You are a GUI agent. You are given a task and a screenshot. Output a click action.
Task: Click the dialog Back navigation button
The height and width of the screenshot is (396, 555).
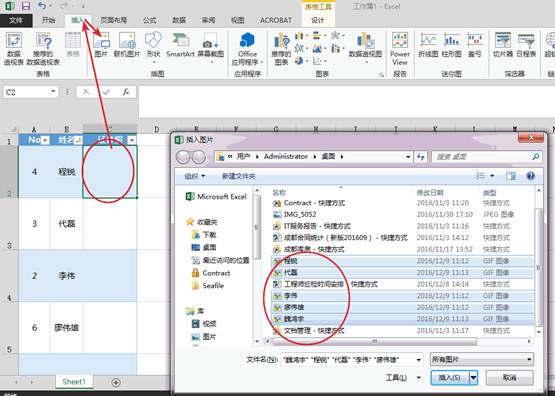coord(183,157)
